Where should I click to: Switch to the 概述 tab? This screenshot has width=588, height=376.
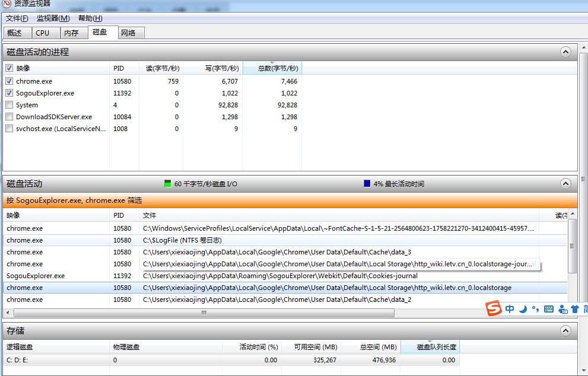[17, 33]
